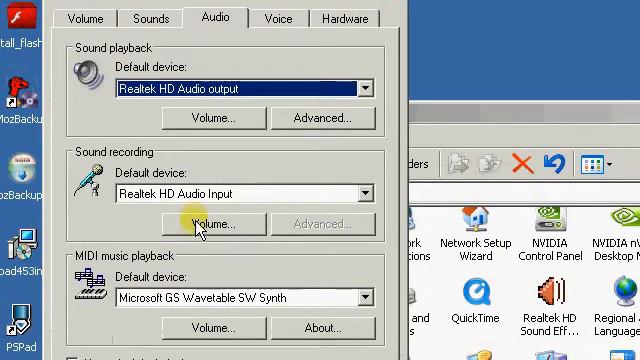Click Volume button under Sound recording
640x360 pixels.
pos(214,224)
